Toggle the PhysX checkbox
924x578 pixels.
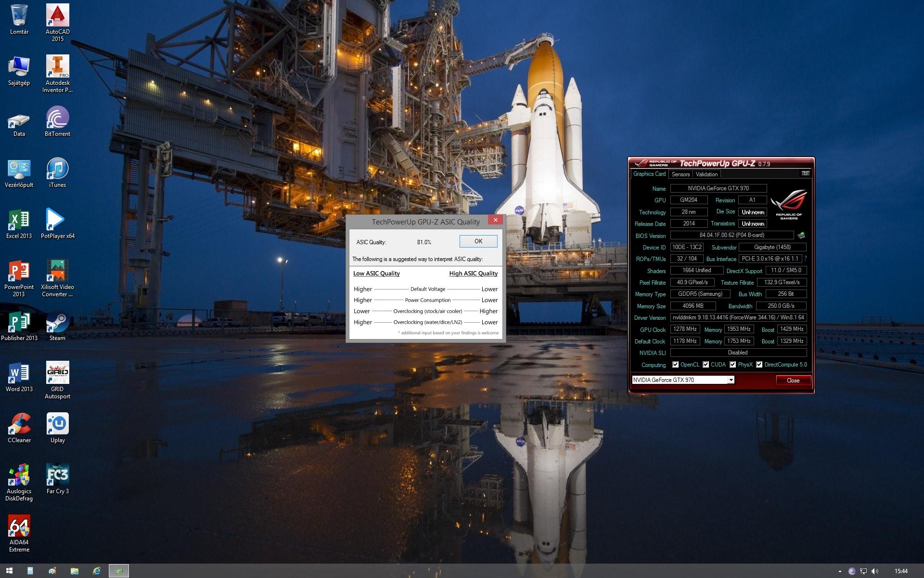click(732, 365)
